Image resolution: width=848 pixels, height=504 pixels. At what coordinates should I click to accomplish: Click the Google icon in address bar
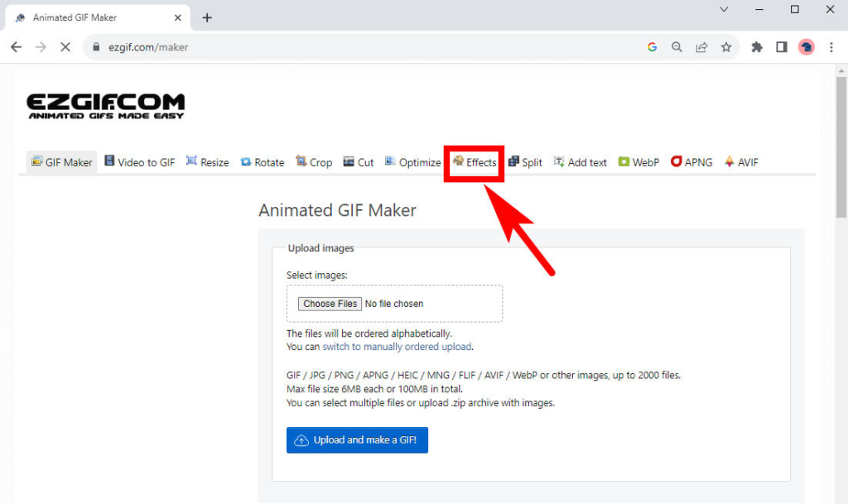pos(653,47)
